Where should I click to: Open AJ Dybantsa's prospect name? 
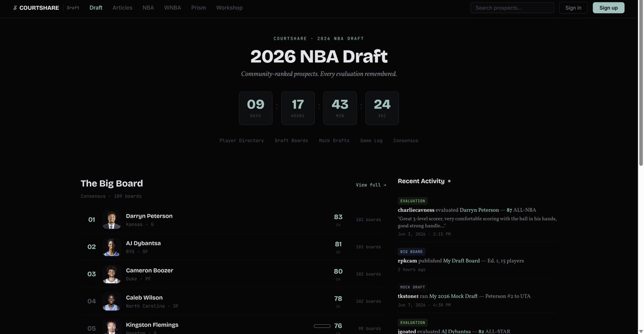[143, 243]
